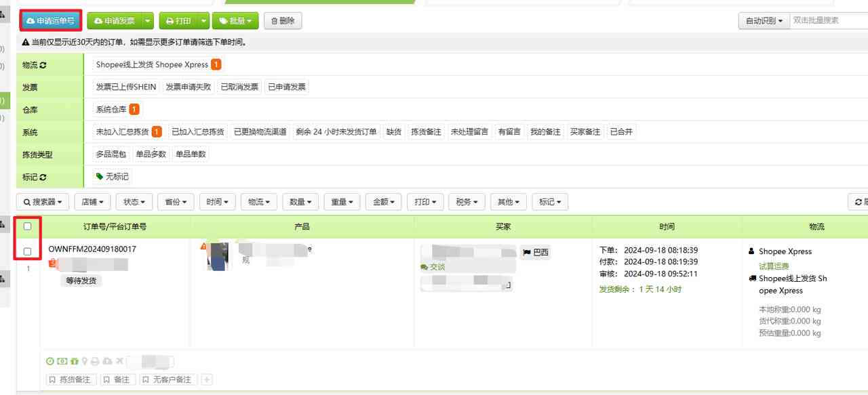Select the Shopee线上发货 filter tab

[x=153, y=64]
